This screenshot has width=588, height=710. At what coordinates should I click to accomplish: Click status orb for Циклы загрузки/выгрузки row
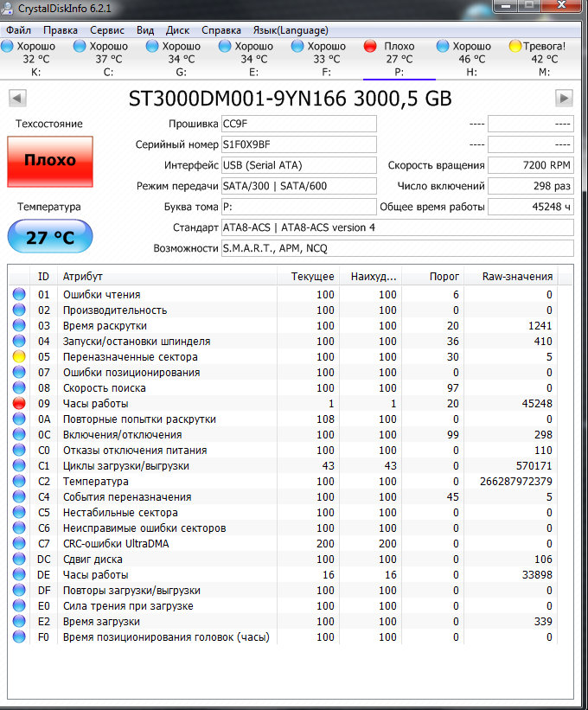pyautogui.click(x=19, y=465)
